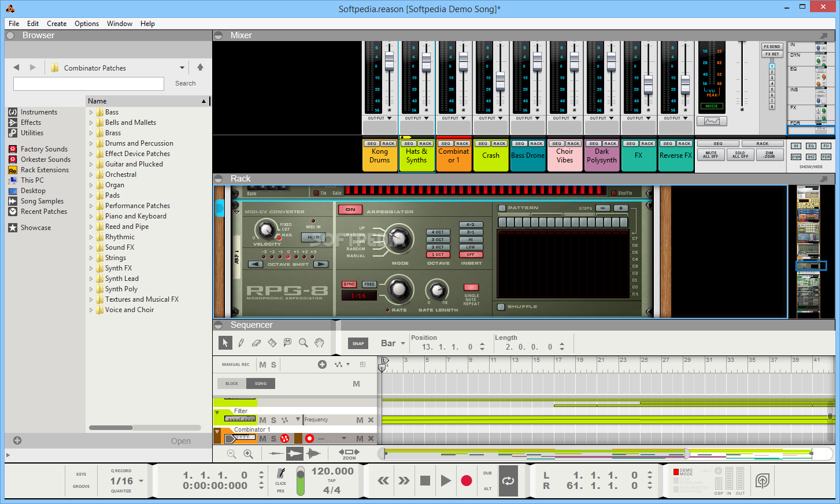Open the File menu
The height and width of the screenshot is (504, 840).
(x=14, y=24)
